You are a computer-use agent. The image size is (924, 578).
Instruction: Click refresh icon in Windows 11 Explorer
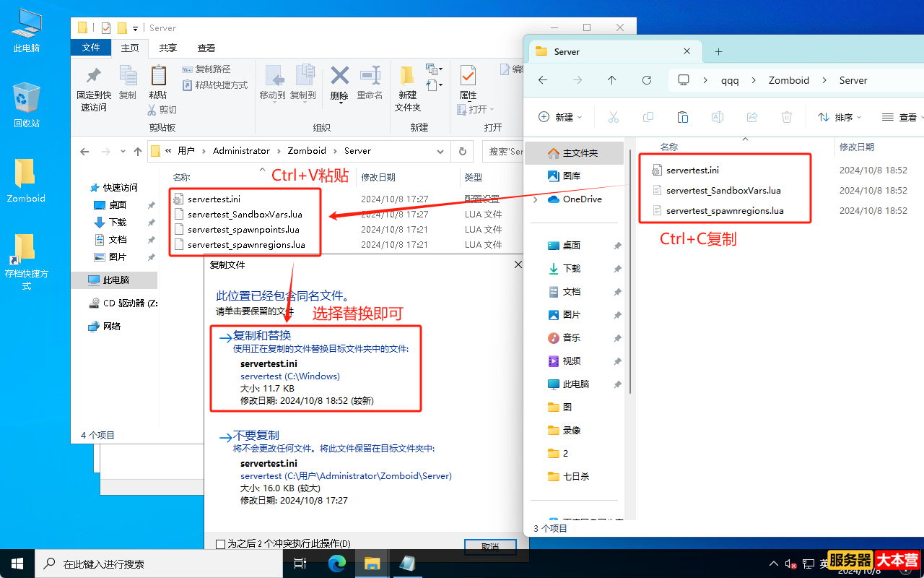647,80
